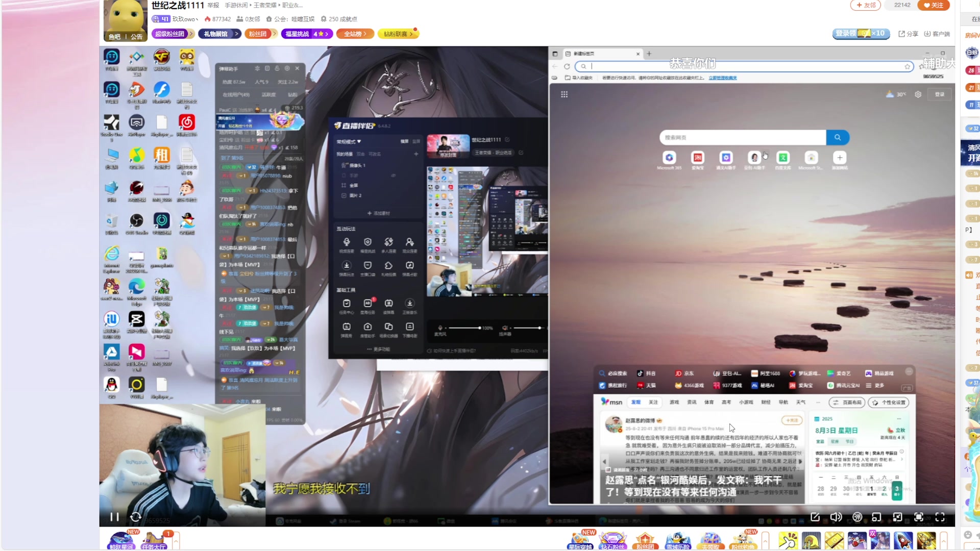Select the red airplane gift
This screenshot has width=980, height=551.
tap(857, 540)
